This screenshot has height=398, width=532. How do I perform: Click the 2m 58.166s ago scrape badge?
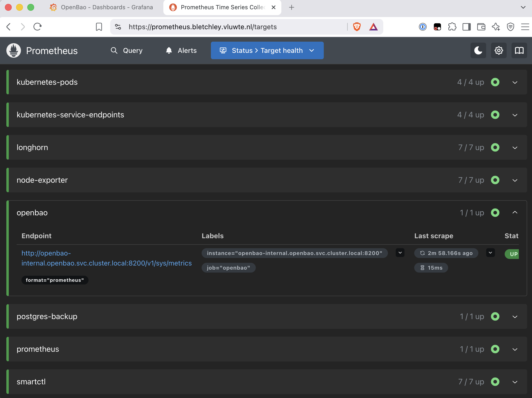click(x=446, y=253)
